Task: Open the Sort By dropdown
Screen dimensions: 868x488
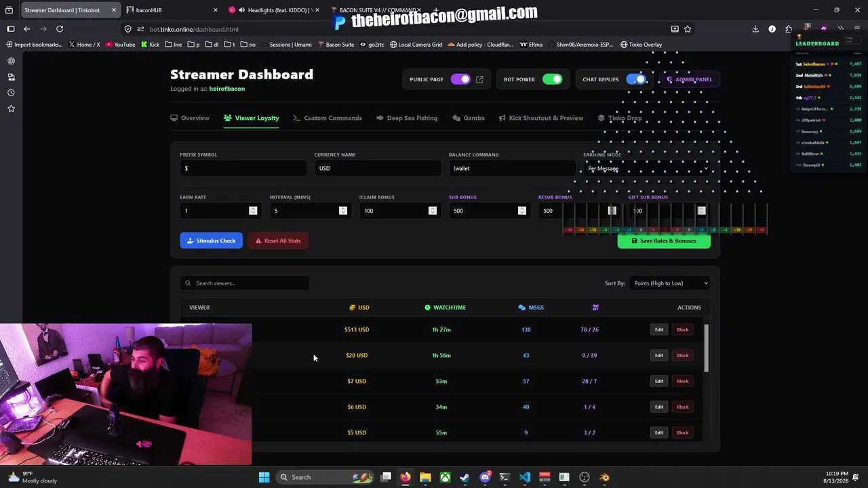Action: tap(669, 283)
